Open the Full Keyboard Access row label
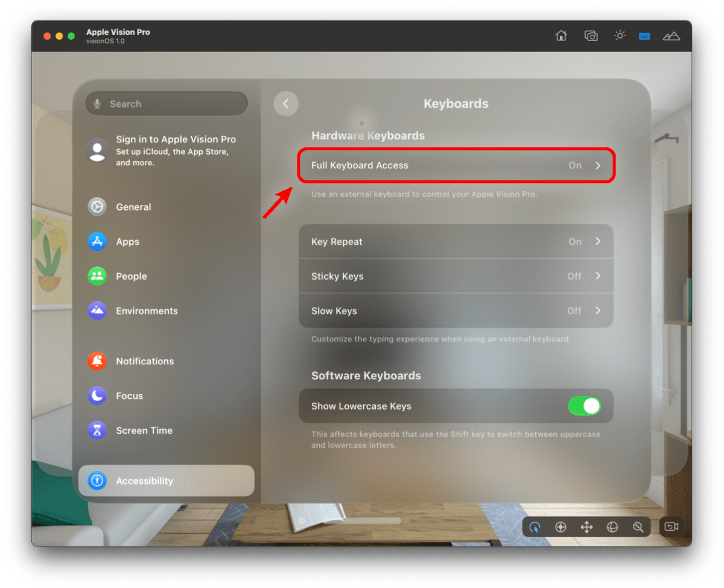This screenshot has width=724, height=588. click(360, 165)
